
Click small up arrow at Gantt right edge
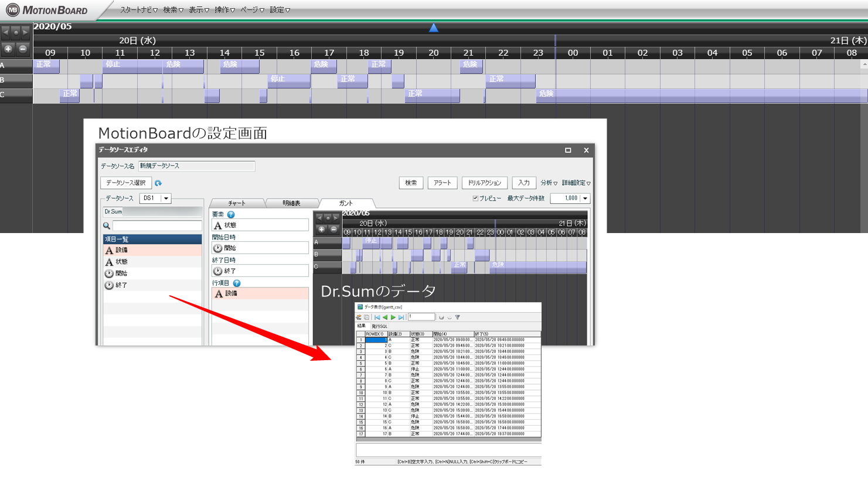(x=864, y=64)
